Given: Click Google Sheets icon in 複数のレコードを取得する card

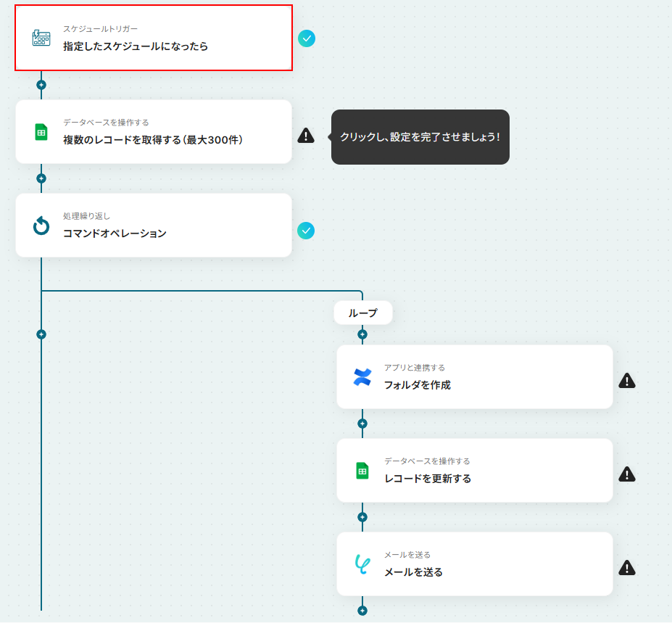Looking at the screenshot, I should coord(41,132).
